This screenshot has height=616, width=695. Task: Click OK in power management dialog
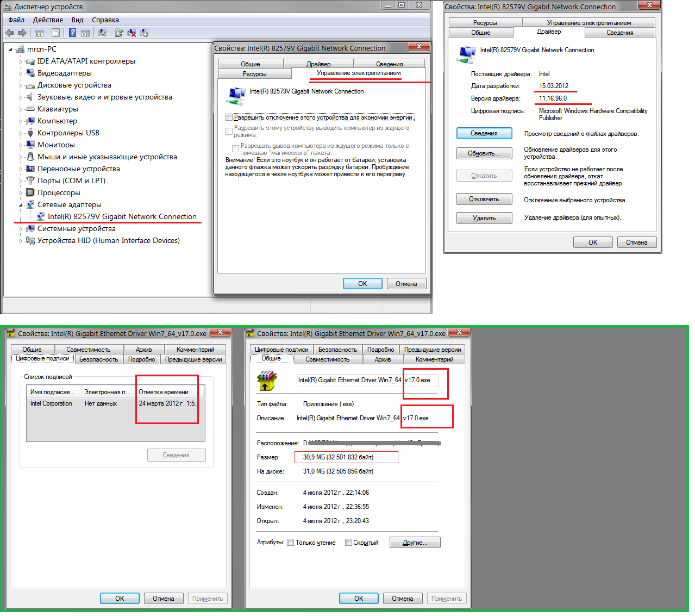click(x=362, y=284)
